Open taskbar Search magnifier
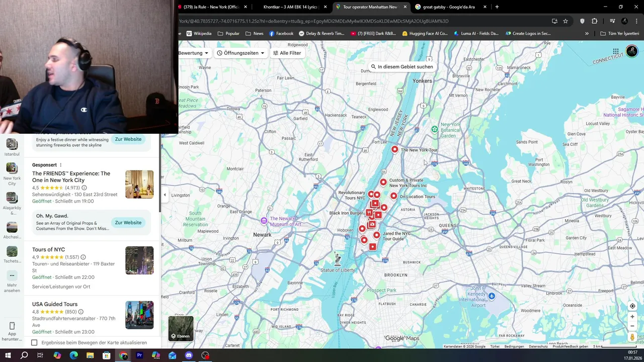 [x=24, y=355]
